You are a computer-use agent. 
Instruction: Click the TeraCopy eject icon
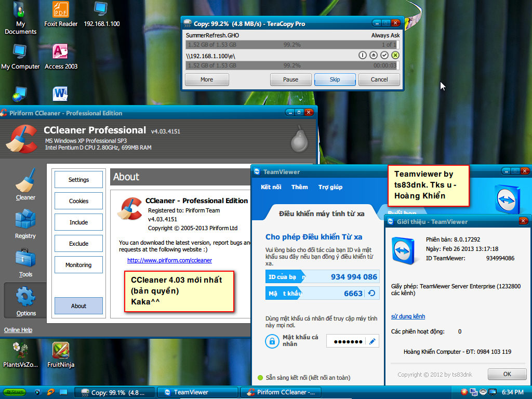tap(373, 55)
